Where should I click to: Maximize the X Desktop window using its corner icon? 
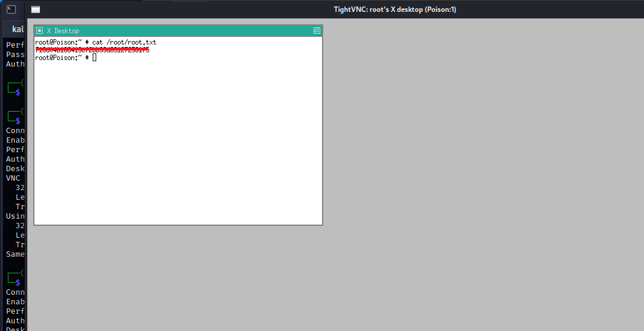317,31
